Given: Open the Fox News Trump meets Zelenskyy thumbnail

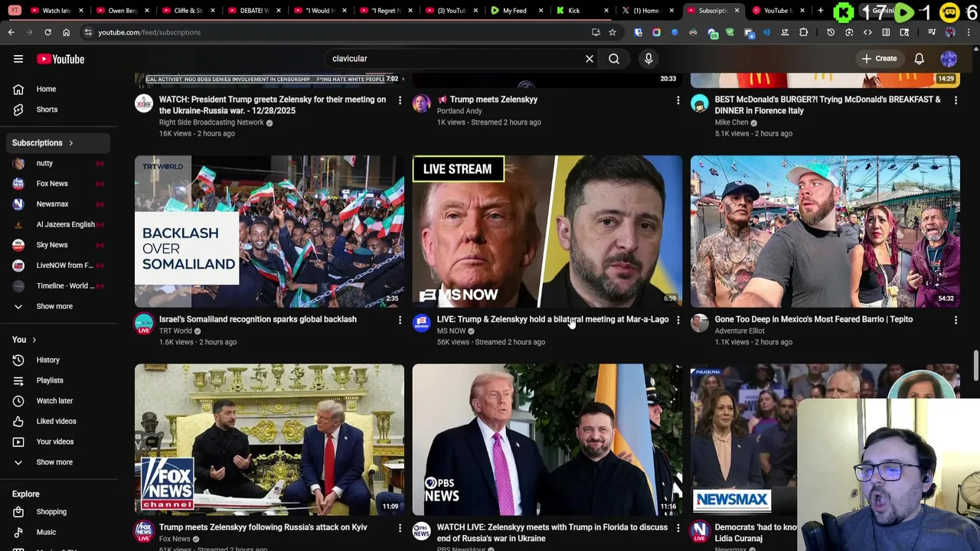Looking at the screenshot, I should (269, 439).
